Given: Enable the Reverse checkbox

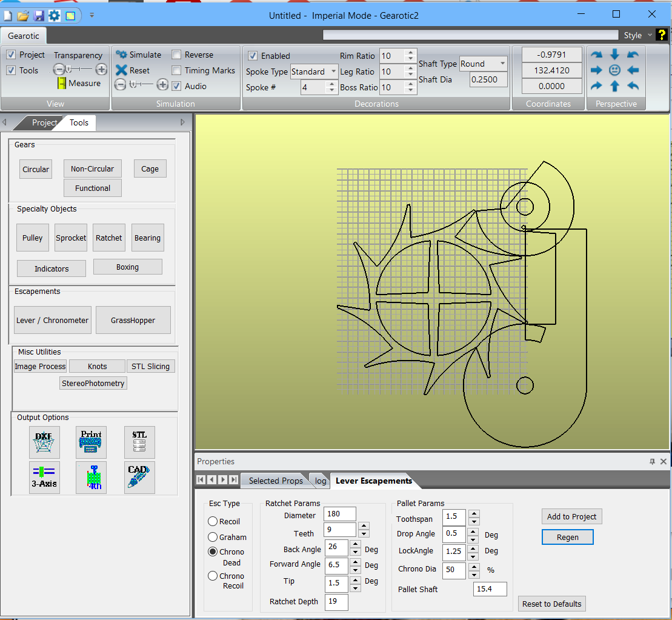Looking at the screenshot, I should click(176, 55).
